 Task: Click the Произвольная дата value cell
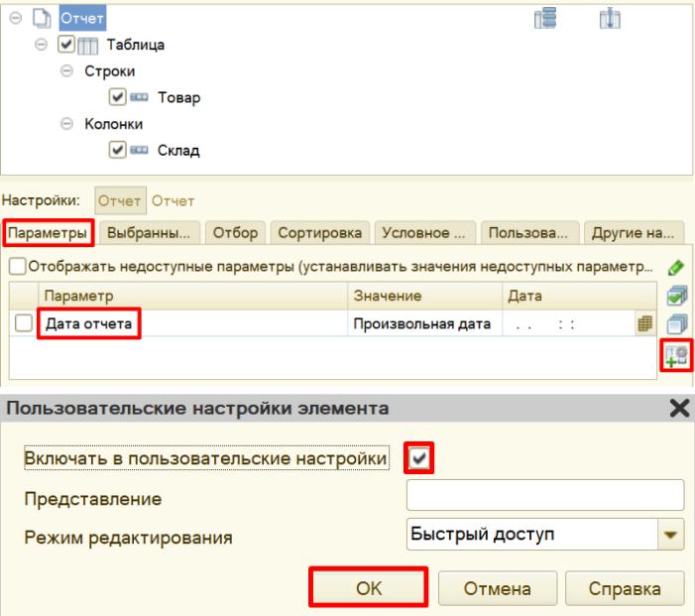424,323
